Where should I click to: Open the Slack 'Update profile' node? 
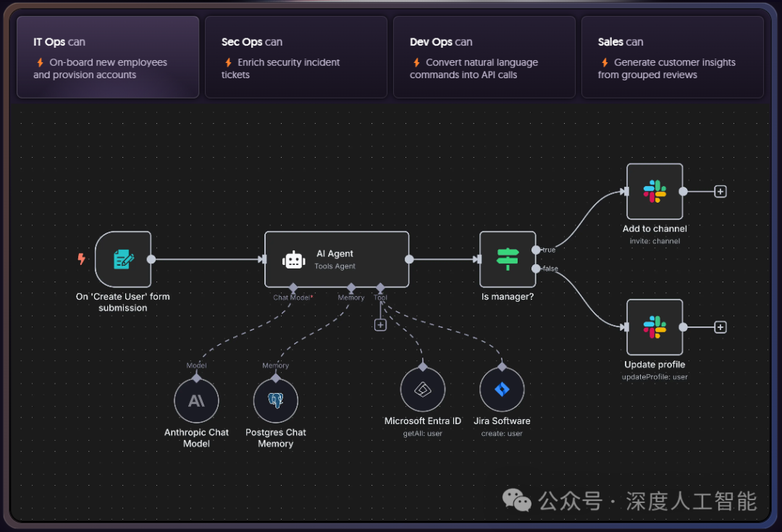click(x=655, y=327)
